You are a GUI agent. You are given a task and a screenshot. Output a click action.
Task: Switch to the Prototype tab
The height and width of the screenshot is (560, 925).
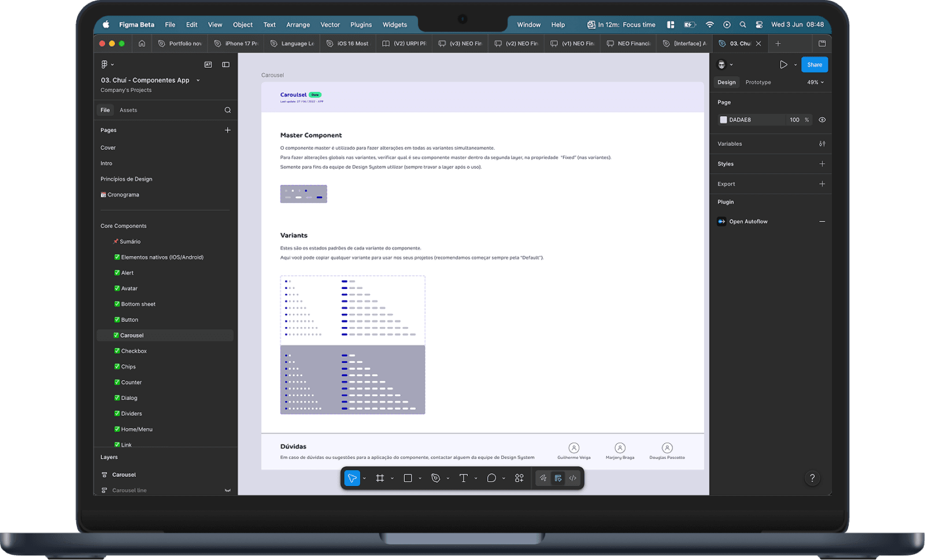758,82
